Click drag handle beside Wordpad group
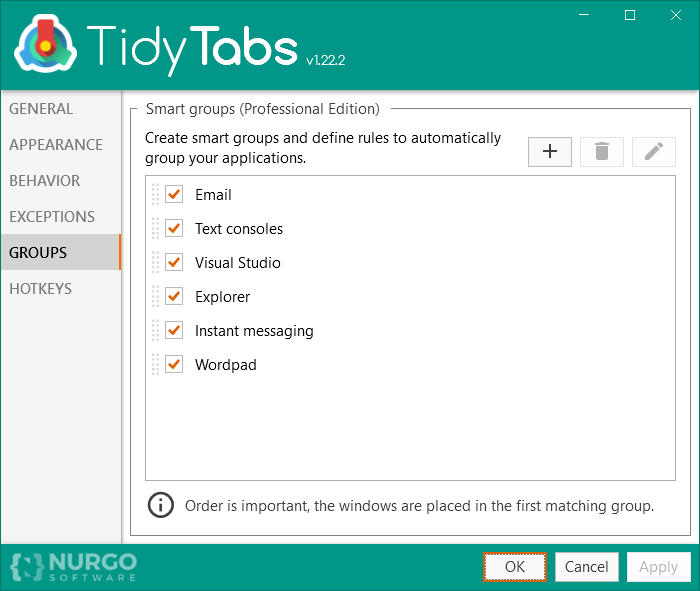This screenshot has height=591, width=700. point(155,364)
